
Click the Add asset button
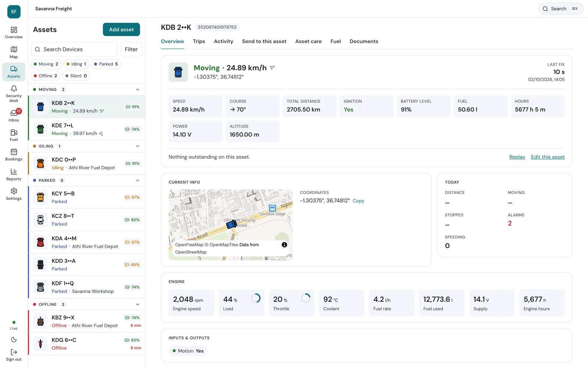click(121, 29)
